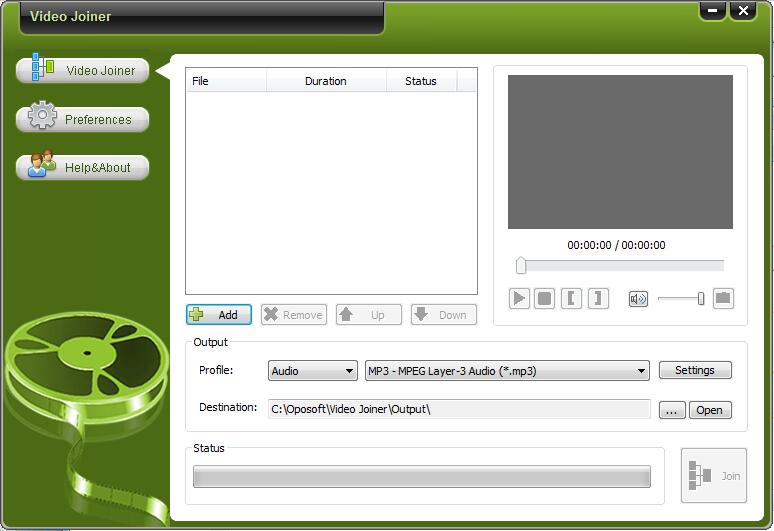Move file Up in the list
The height and width of the screenshot is (531, 774).
pos(368,315)
